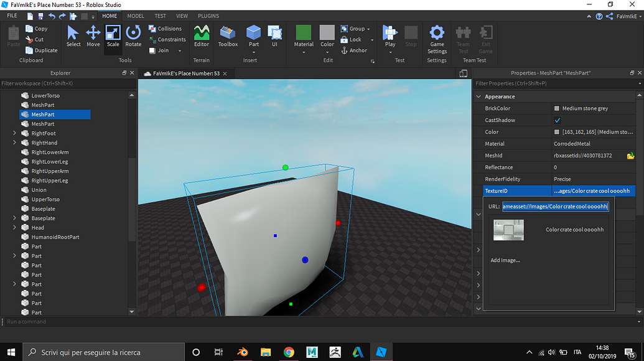This screenshot has height=361, width=644.
Task: Browse MeshId file with folder icon
Action: pos(630,156)
